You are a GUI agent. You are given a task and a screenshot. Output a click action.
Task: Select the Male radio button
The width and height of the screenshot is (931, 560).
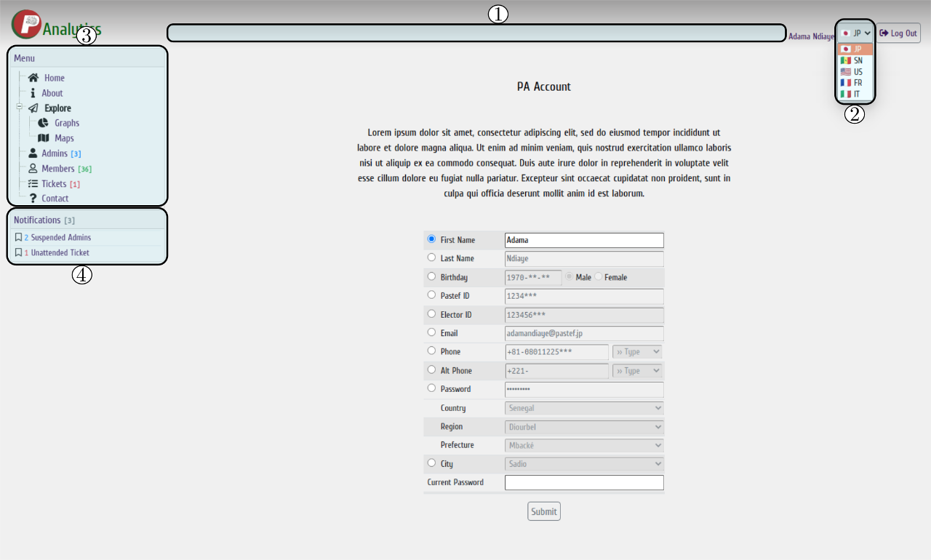click(x=568, y=276)
